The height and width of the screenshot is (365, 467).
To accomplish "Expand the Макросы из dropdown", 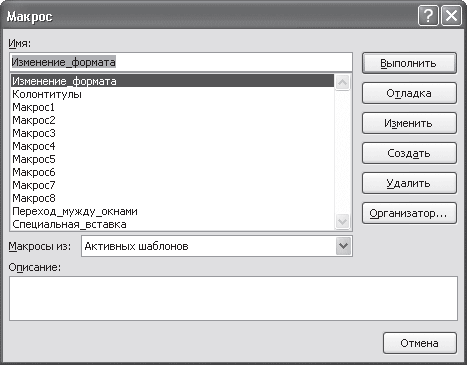I will coord(343,246).
